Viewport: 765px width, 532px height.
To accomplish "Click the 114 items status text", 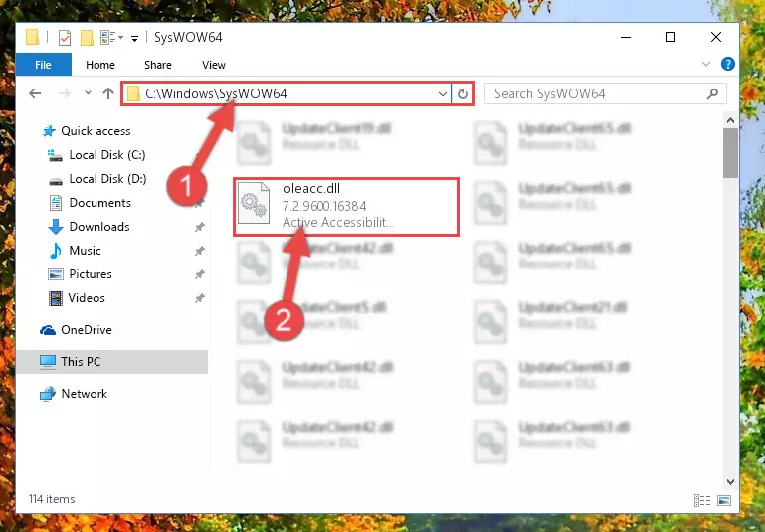I will click(52, 499).
